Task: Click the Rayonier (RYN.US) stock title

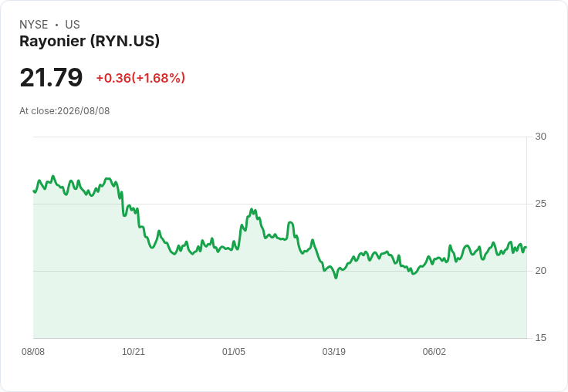Action: [x=90, y=41]
